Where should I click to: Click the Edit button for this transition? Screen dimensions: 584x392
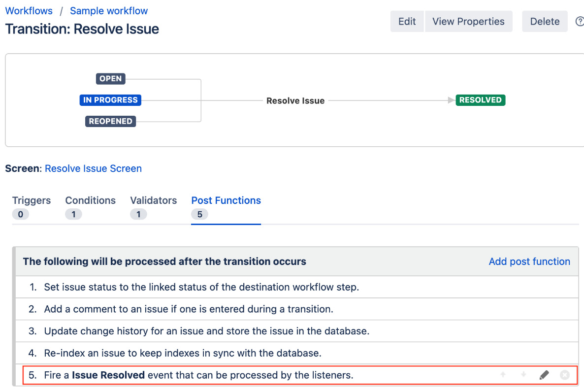pos(407,21)
